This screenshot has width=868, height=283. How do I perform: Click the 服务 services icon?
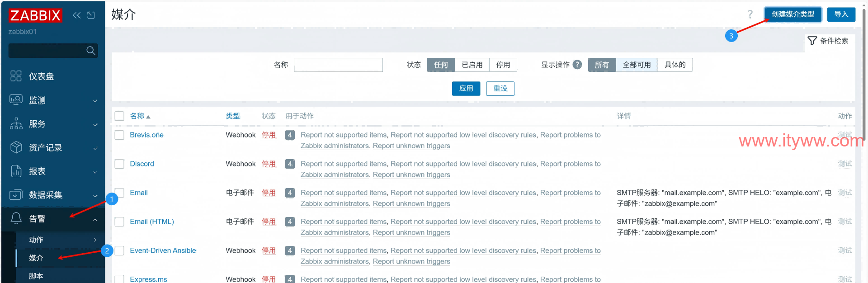16,123
